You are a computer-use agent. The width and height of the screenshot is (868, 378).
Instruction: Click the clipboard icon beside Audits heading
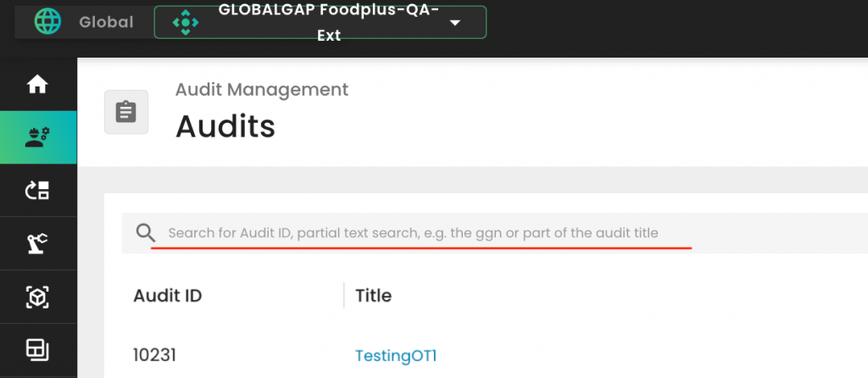125,112
